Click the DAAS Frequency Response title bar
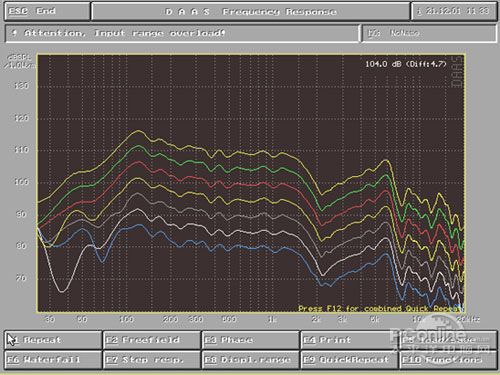Screen dimensions: 500x375 click(251, 11)
